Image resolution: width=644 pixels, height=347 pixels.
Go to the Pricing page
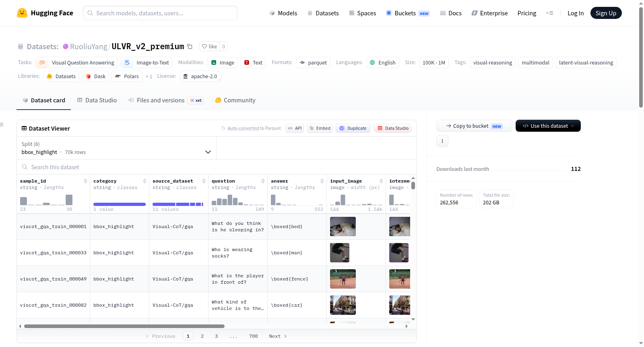(527, 13)
